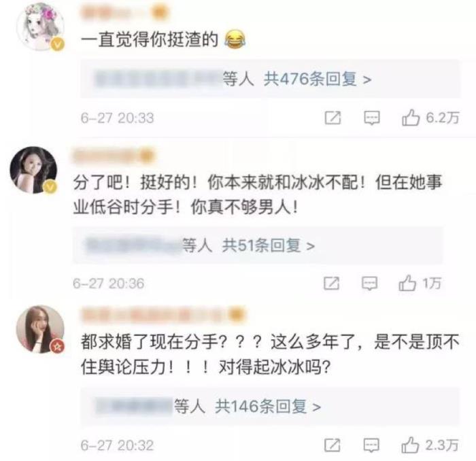
Task: Like the comment posted at 20:33
Action: pos(411,118)
